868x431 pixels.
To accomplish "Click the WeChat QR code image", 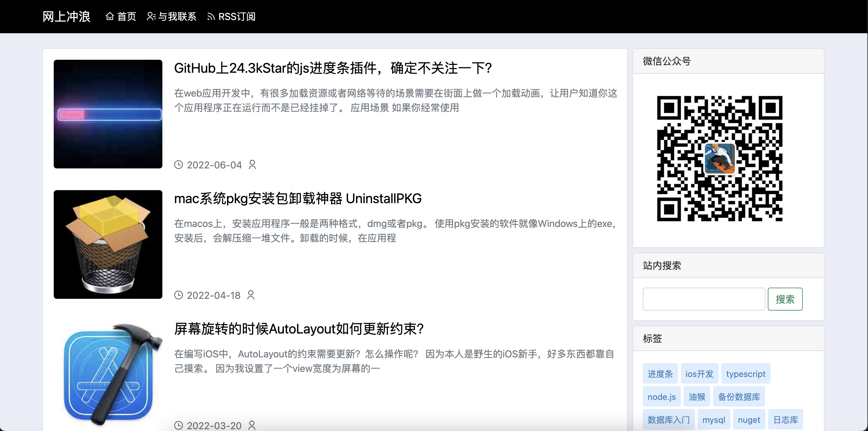I will tap(720, 158).
